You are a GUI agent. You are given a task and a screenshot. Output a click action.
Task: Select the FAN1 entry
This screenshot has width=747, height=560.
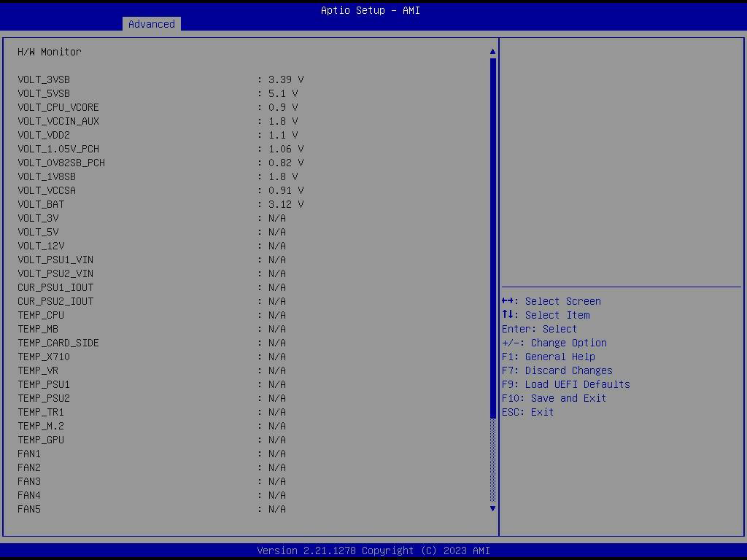(x=29, y=454)
